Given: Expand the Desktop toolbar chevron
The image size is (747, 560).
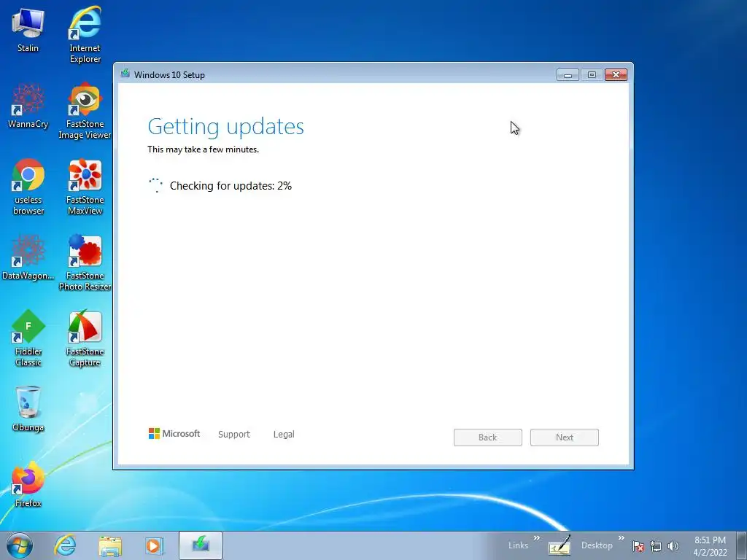Looking at the screenshot, I should coord(622,538).
